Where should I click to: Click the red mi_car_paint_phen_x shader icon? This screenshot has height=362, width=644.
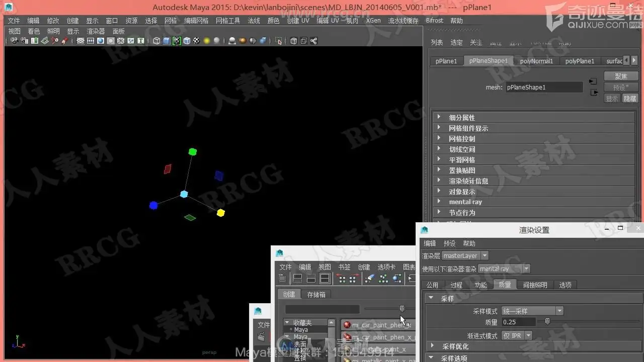347,325
